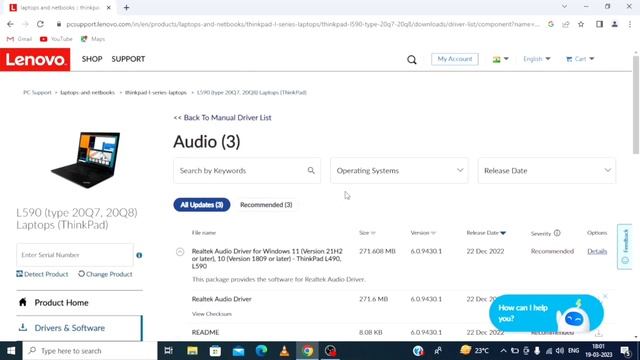Viewport: 640px width, 360px height.
Task: Click the Enter Serial Number field
Action: [x=75, y=255]
